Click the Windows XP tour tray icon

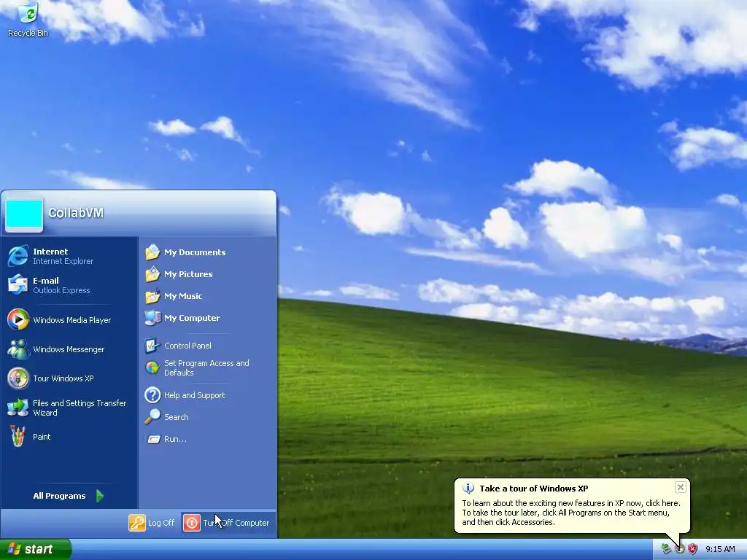[x=679, y=549]
